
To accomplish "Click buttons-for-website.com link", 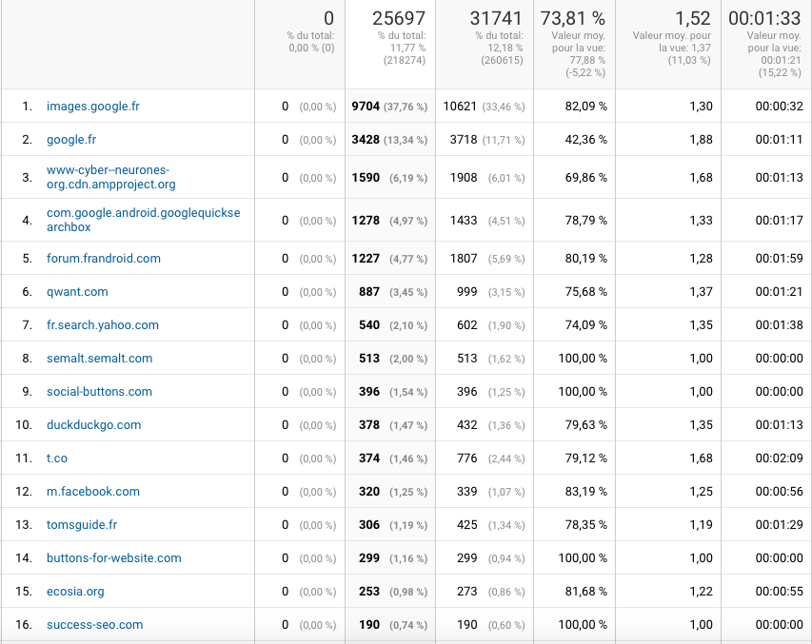I will click(x=113, y=558).
